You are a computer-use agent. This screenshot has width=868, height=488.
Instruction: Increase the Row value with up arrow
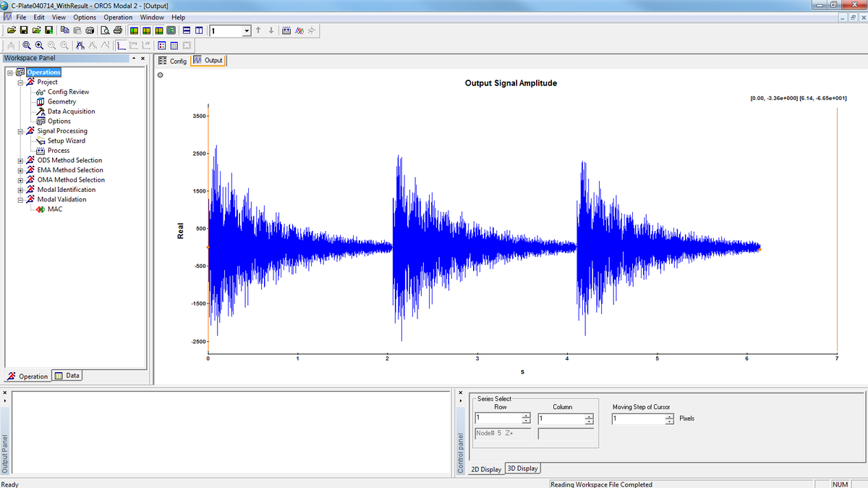526,416
